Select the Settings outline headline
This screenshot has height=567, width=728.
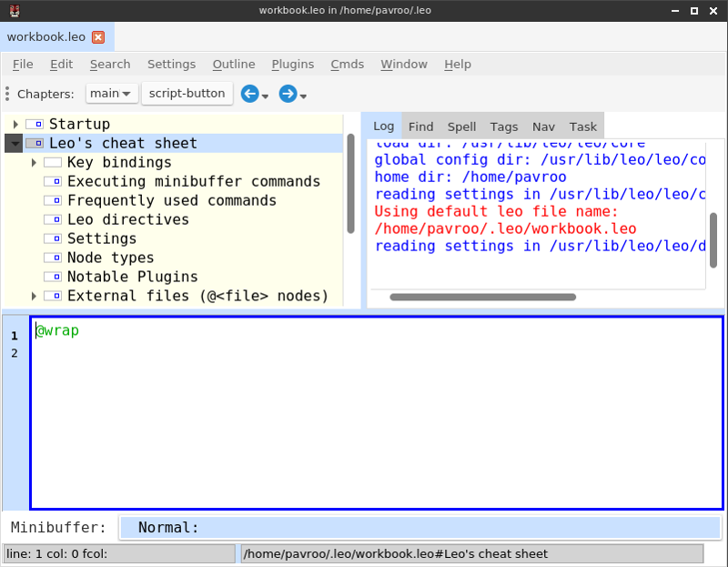102,238
